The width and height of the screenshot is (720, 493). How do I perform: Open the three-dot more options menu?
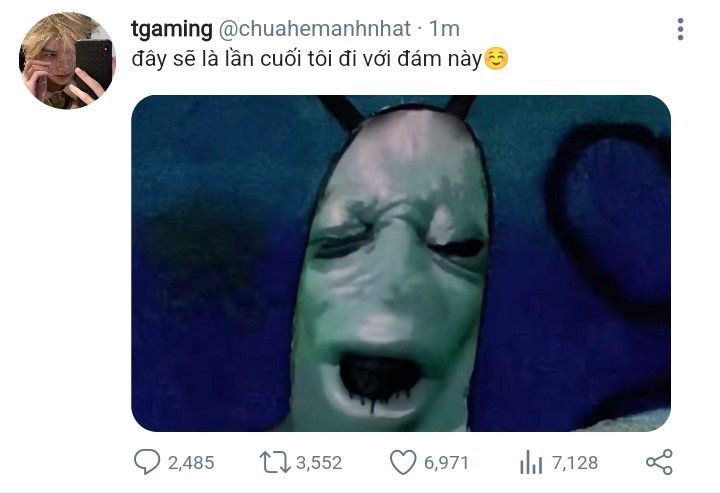click(x=680, y=29)
